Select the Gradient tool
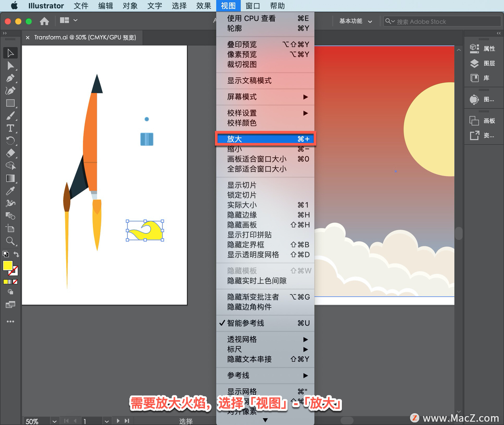Viewport: 504px width, 425px height. pyautogui.click(x=10, y=178)
